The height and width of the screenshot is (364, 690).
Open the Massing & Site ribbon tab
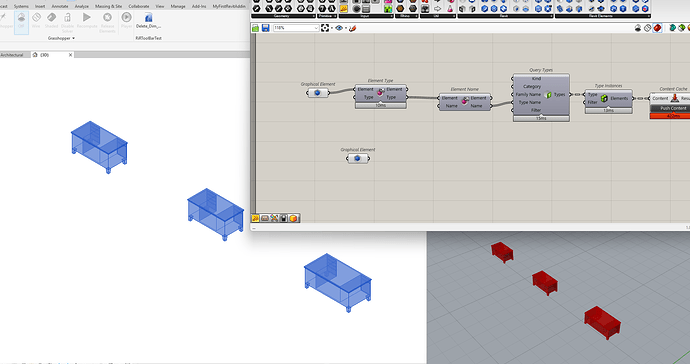109,6
